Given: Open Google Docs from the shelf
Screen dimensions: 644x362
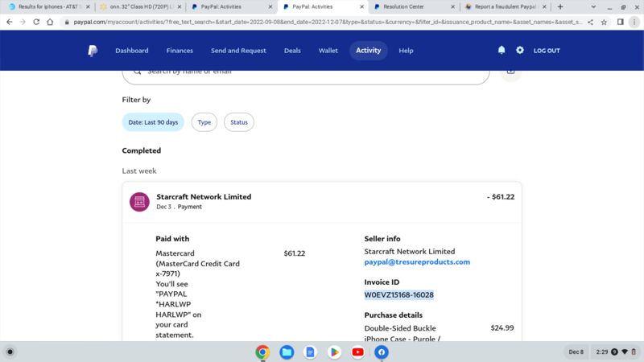Looking at the screenshot, I should click(x=310, y=352).
